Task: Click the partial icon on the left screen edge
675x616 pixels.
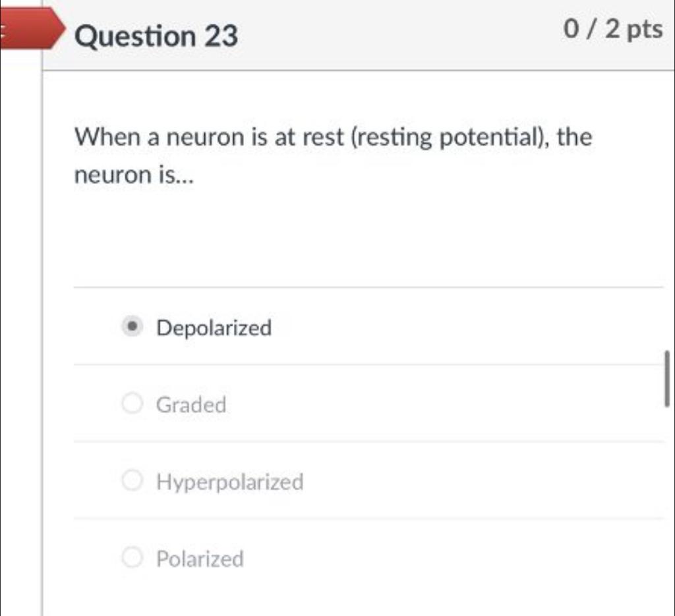Action: [x=3, y=30]
